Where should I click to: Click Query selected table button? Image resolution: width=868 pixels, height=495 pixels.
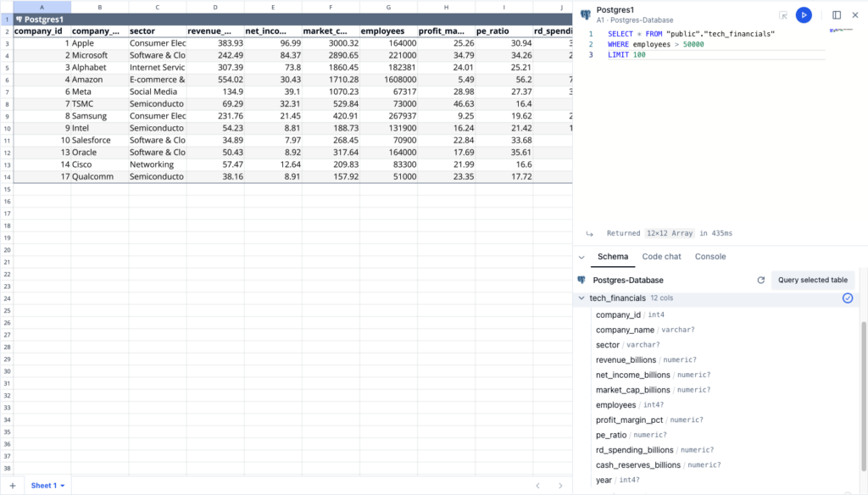(x=813, y=281)
